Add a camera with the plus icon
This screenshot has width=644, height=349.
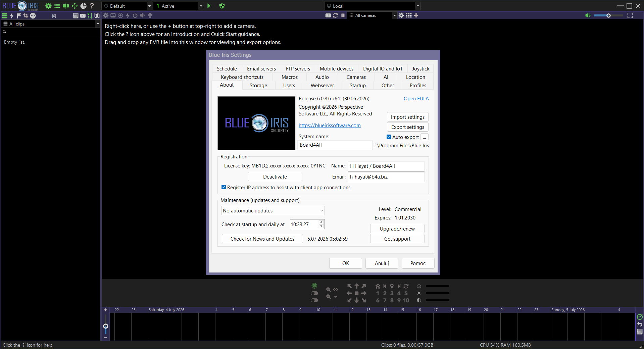point(416,15)
